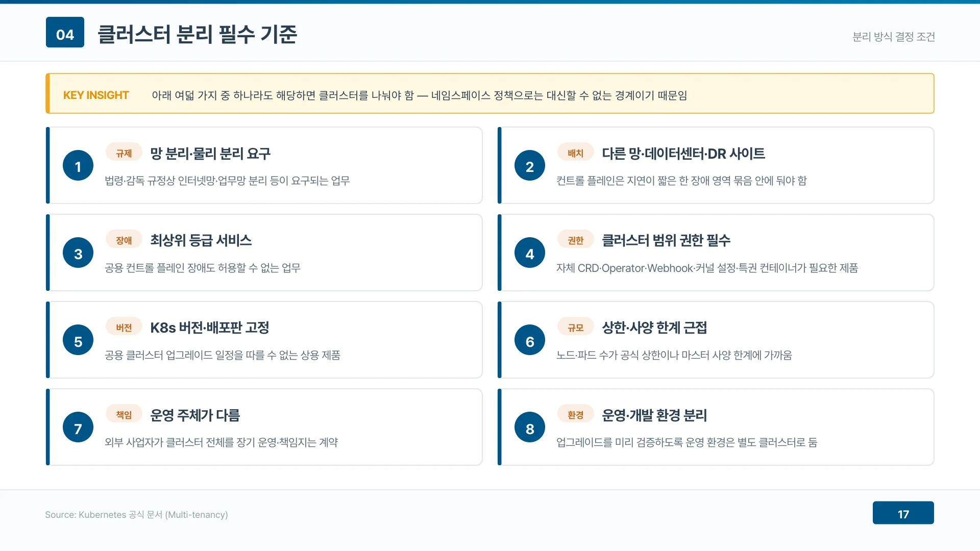Click the number 3 circle badge
The image size is (980, 551).
coord(78,253)
